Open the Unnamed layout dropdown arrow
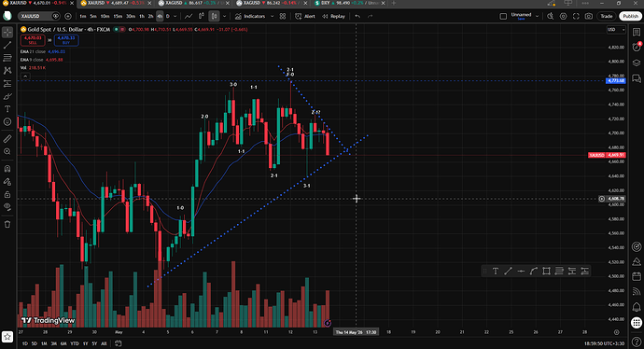644x349 pixels. pyautogui.click(x=537, y=17)
